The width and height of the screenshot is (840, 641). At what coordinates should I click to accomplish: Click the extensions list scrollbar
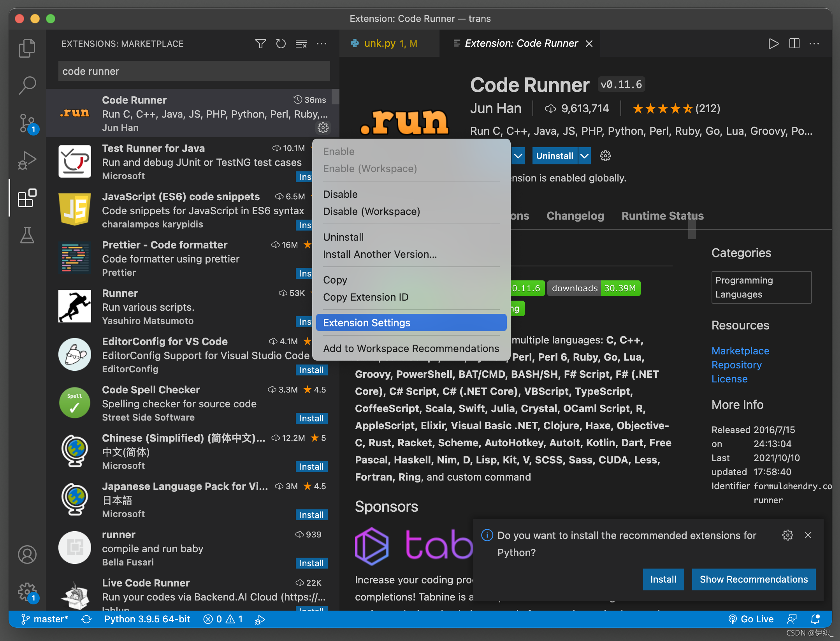click(x=335, y=97)
